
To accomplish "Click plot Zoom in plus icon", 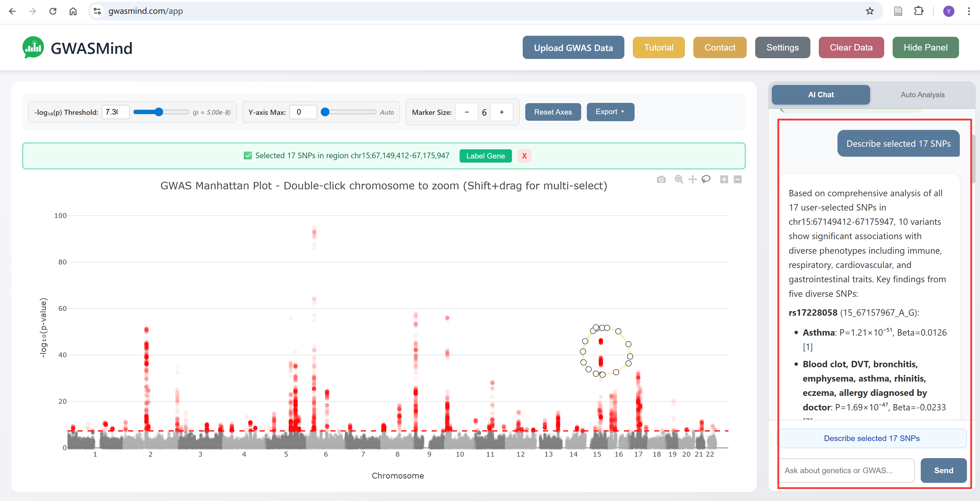I will click(x=724, y=179).
